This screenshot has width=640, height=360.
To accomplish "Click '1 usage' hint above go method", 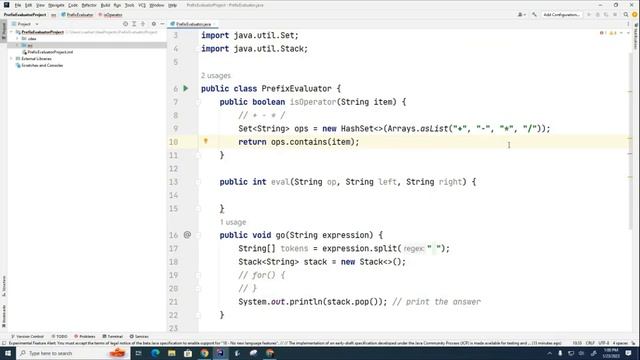I will coord(233,222).
